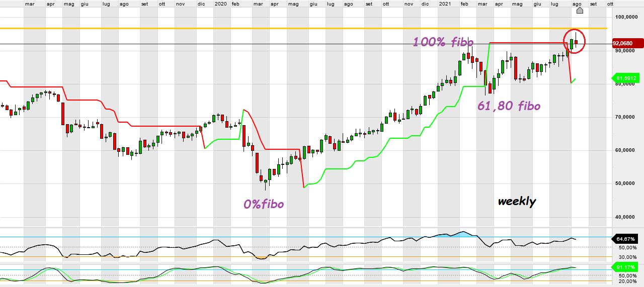The width and height of the screenshot is (644, 287).
Task: Click the green 81.5912 indicator value tag
Action: [x=626, y=78]
